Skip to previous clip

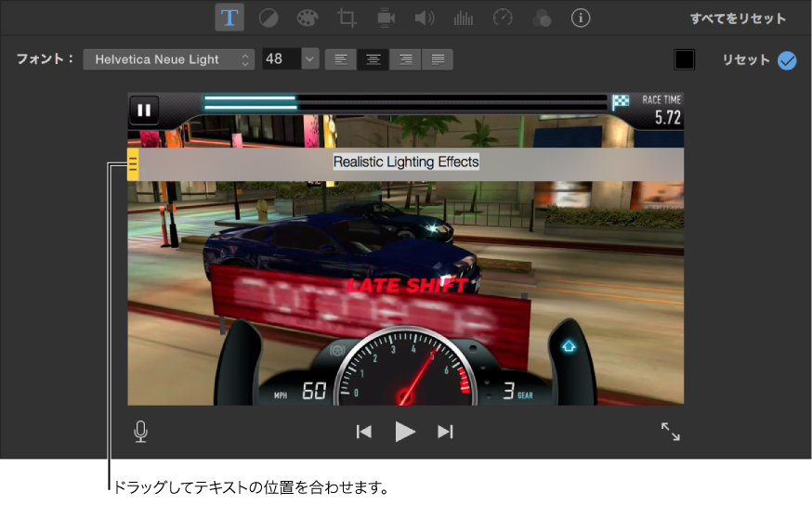coord(364,432)
